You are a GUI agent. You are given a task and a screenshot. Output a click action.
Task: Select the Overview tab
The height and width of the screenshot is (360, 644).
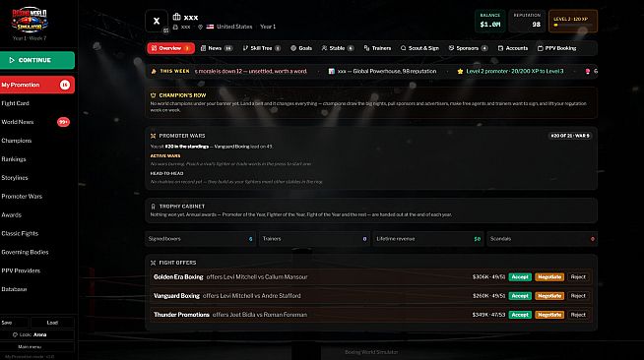171,48
